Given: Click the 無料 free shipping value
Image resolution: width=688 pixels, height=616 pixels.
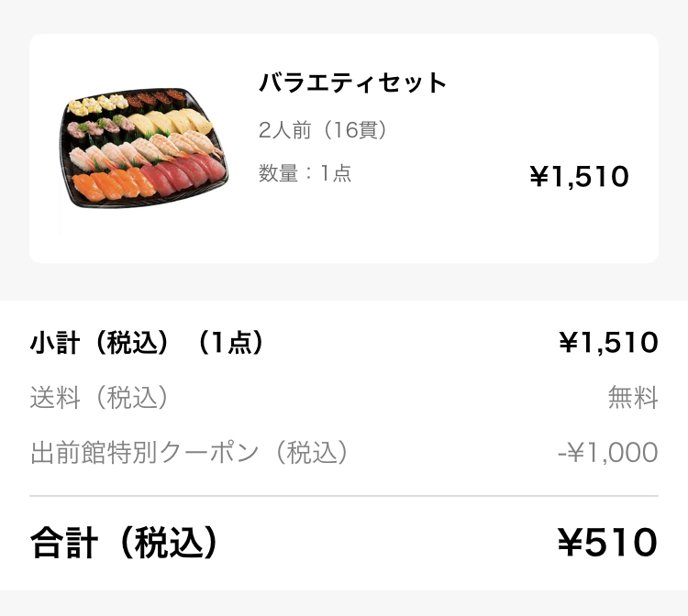Looking at the screenshot, I should click(633, 398).
